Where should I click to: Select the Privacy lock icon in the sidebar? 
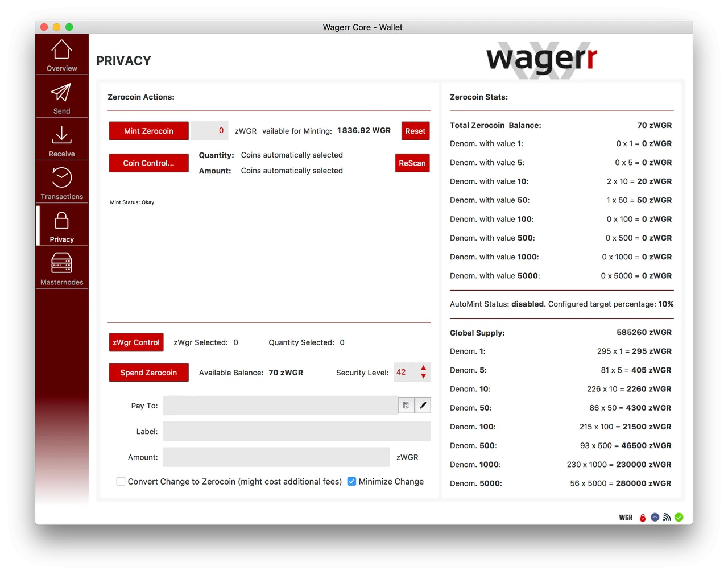[x=61, y=221]
